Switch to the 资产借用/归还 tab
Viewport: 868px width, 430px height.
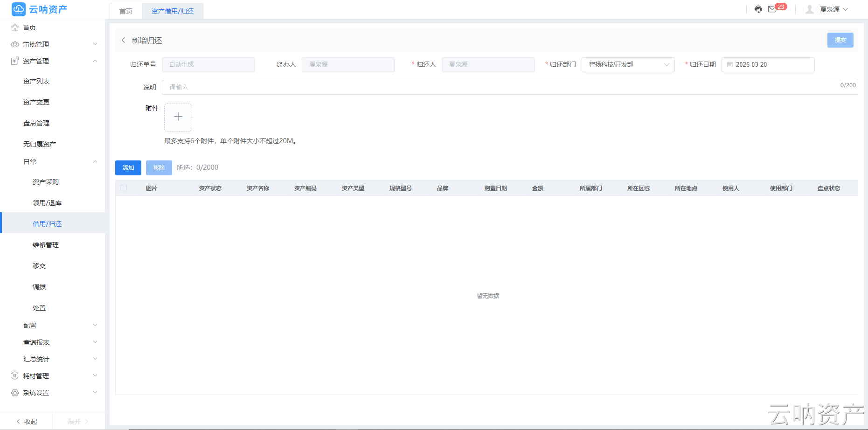pyautogui.click(x=173, y=11)
